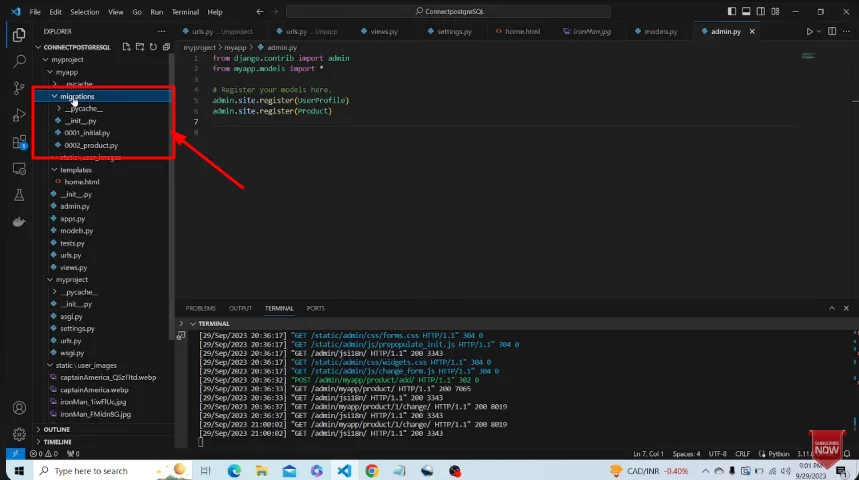Collapse the TERMINAL group header
This screenshot has width=859, height=480.
coord(193,324)
